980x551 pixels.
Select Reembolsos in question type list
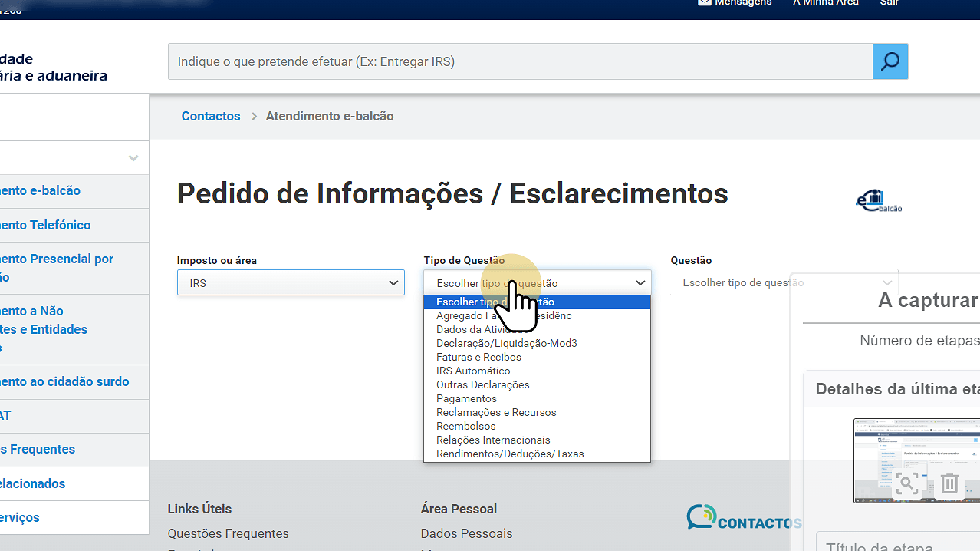[x=466, y=426]
